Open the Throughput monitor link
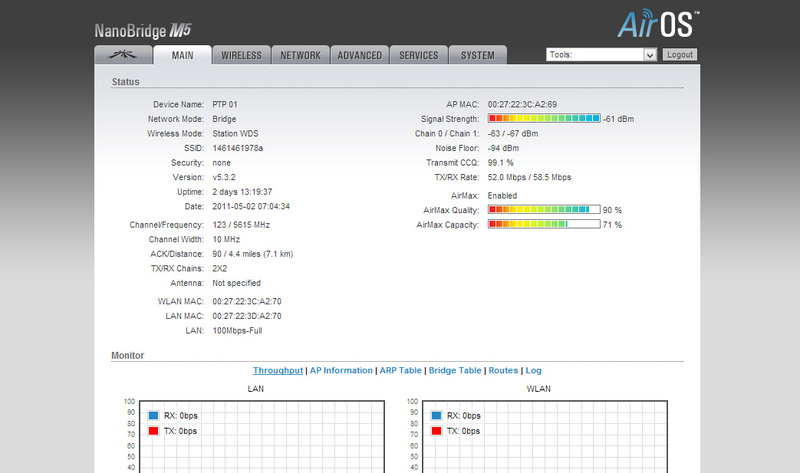The width and height of the screenshot is (800, 473). click(x=278, y=370)
